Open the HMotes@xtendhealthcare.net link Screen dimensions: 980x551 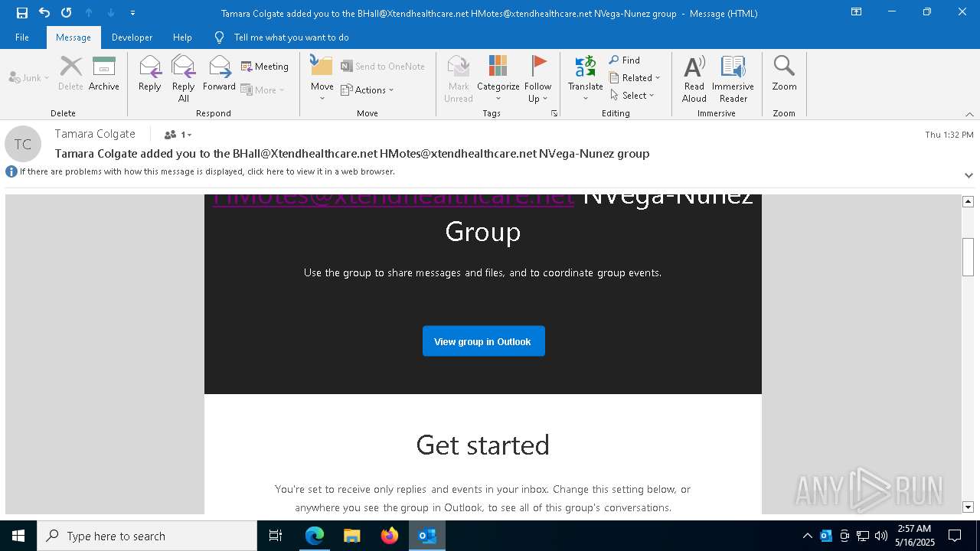[x=394, y=199]
